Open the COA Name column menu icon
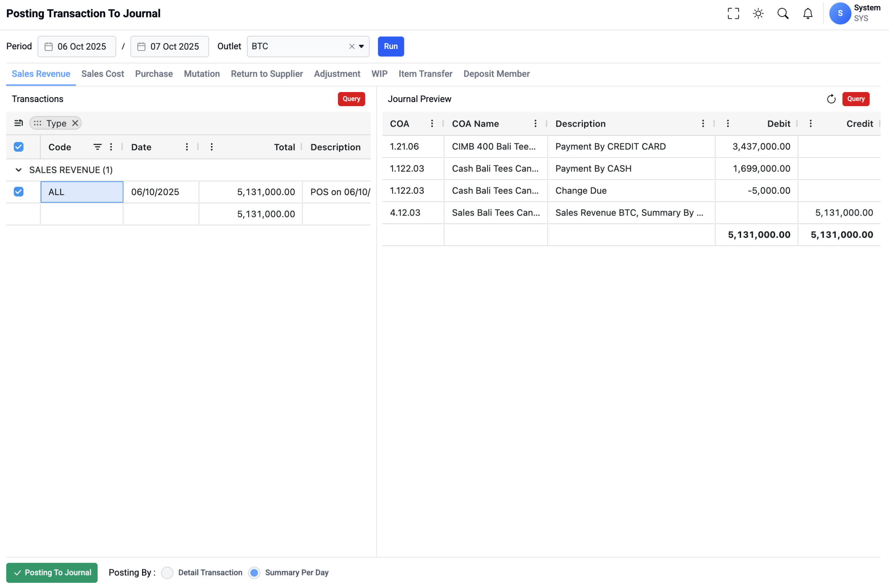 (x=535, y=124)
